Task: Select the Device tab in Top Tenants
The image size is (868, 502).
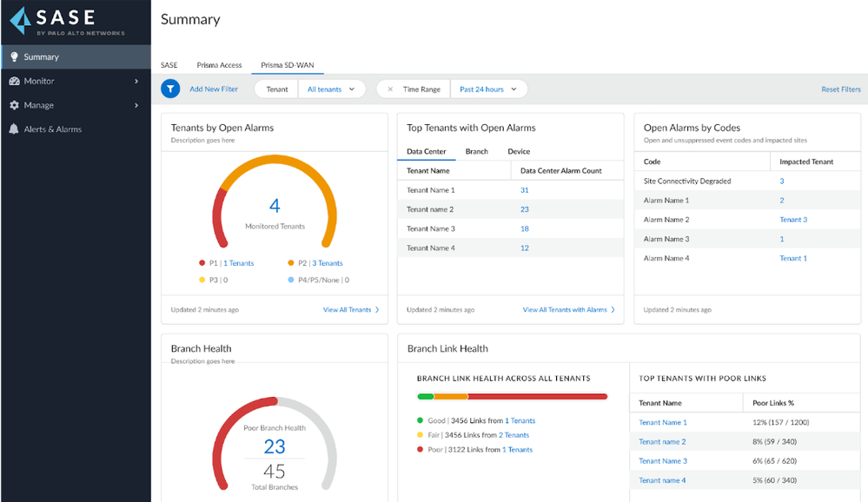Action: [519, 152]
